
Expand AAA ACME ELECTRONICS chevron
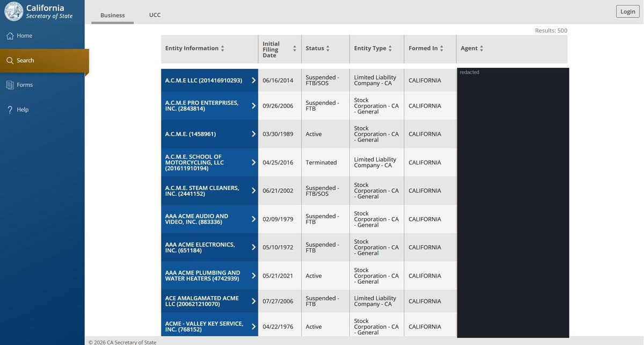tap(253, 247)
